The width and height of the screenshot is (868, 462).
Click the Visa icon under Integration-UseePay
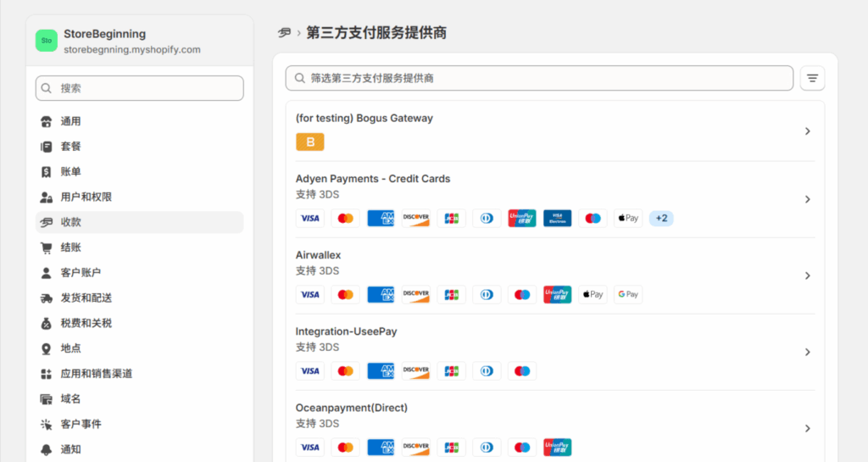click(x=309, y=370)
